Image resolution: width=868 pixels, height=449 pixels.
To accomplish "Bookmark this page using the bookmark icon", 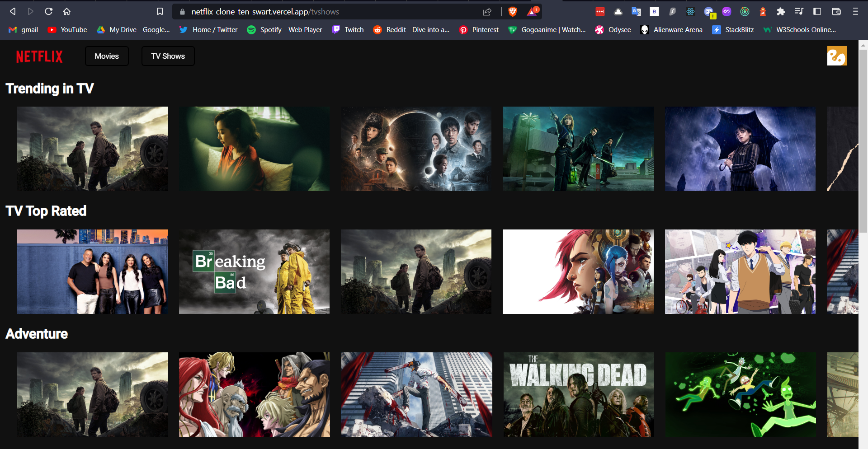I will click(160, 12).
